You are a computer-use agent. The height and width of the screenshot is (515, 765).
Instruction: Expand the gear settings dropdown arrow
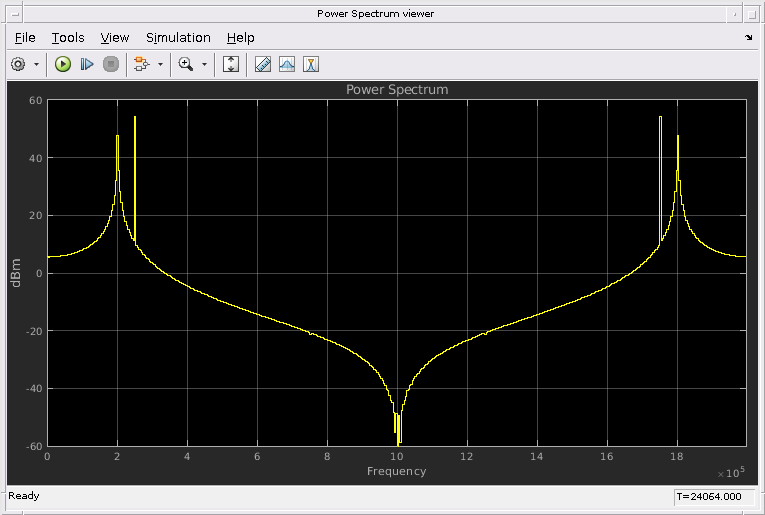coord(36,64)
